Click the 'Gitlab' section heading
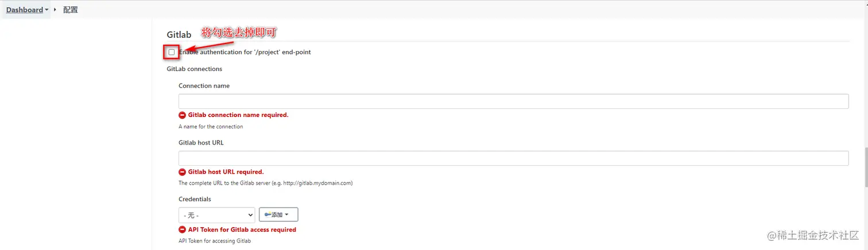 click(179, 35)
